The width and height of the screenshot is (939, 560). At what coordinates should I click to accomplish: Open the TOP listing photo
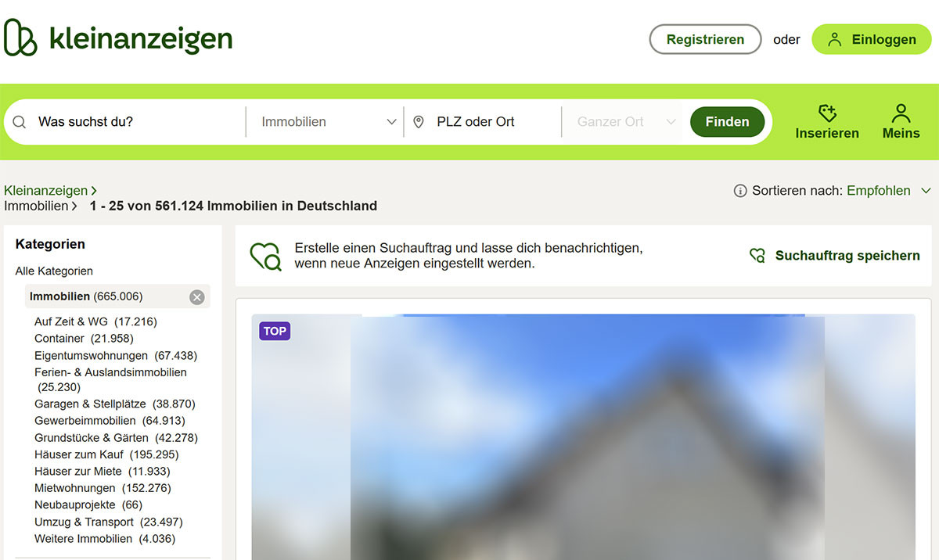pyautogui.click(x=583, y=438)
